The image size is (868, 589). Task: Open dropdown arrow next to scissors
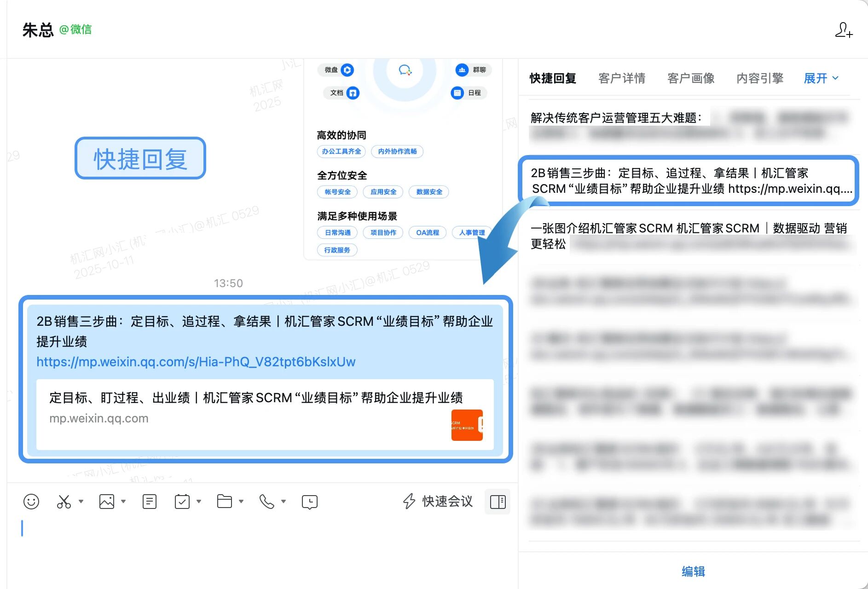81,501
